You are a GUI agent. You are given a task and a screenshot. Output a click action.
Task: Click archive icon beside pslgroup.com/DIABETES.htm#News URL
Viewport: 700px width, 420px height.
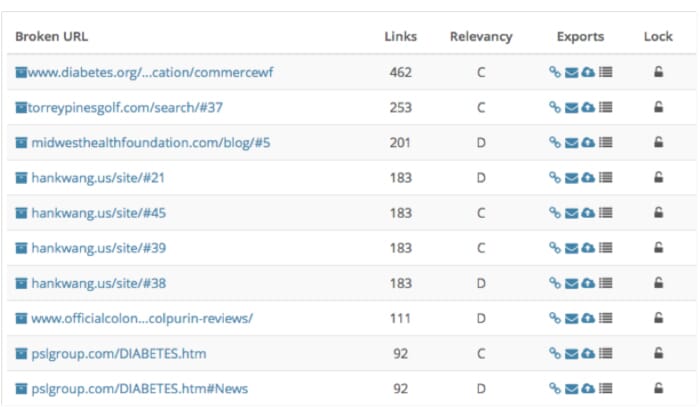tap(21, 389)
